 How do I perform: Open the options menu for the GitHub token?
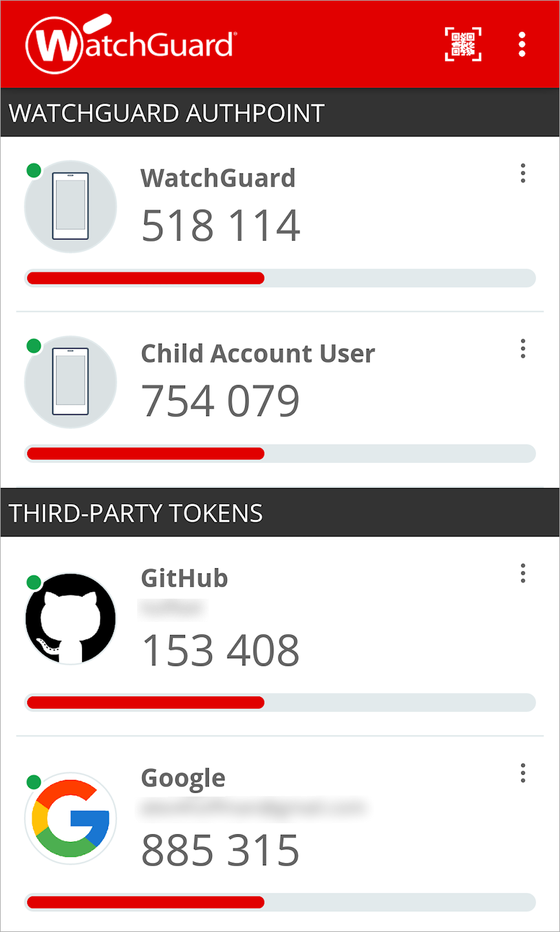[x=523, y=573]
